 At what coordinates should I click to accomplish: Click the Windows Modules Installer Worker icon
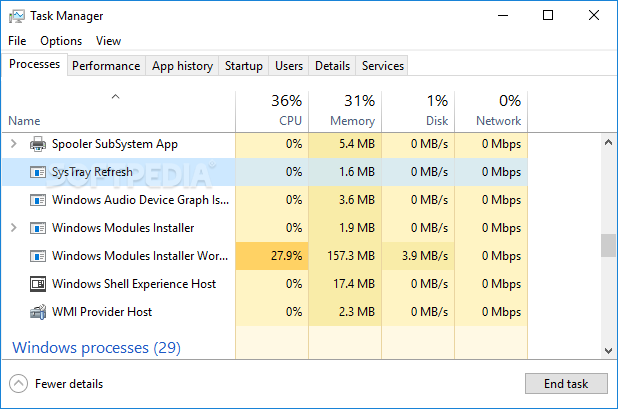click(38, 256)
